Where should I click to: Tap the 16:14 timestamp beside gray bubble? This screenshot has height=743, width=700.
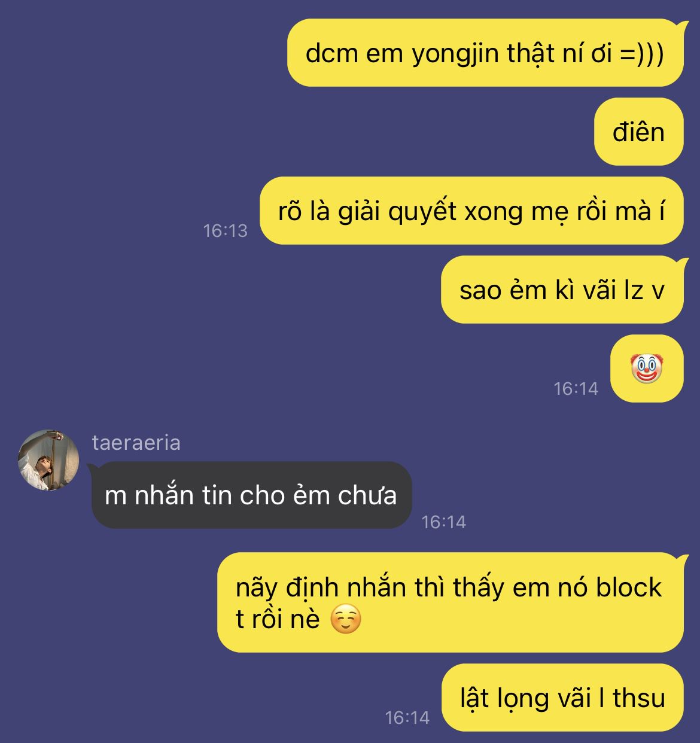pos(443,522)
